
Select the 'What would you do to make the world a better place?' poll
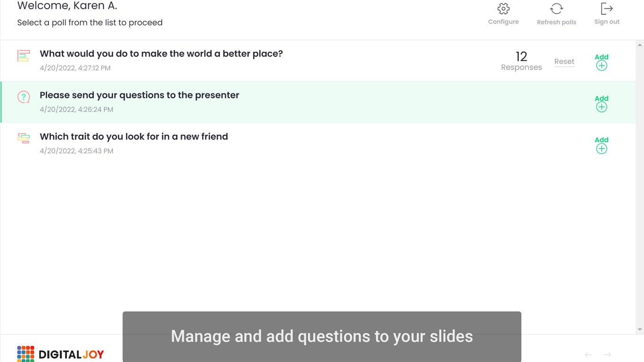click(x=161, y=54)
